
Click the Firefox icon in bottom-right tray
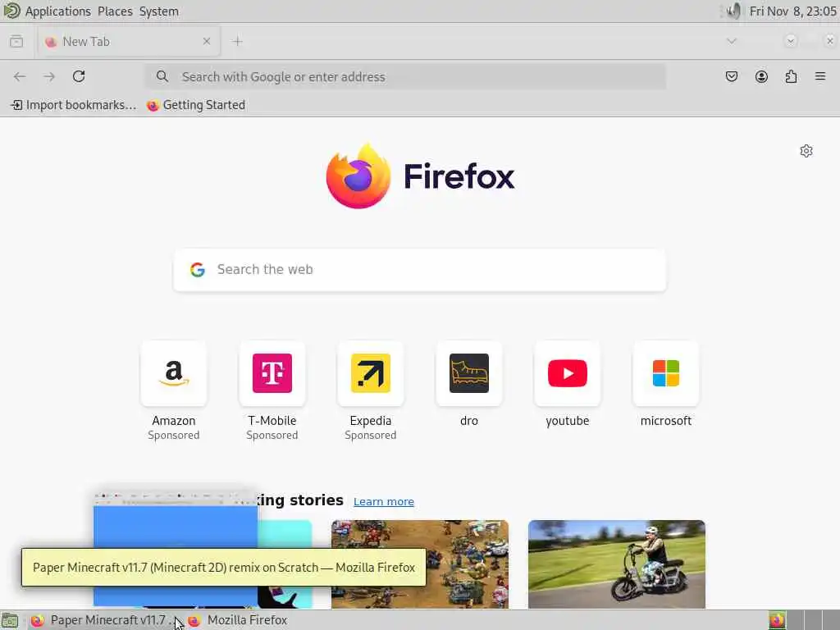pyautogui.click(x=778, y=620)
